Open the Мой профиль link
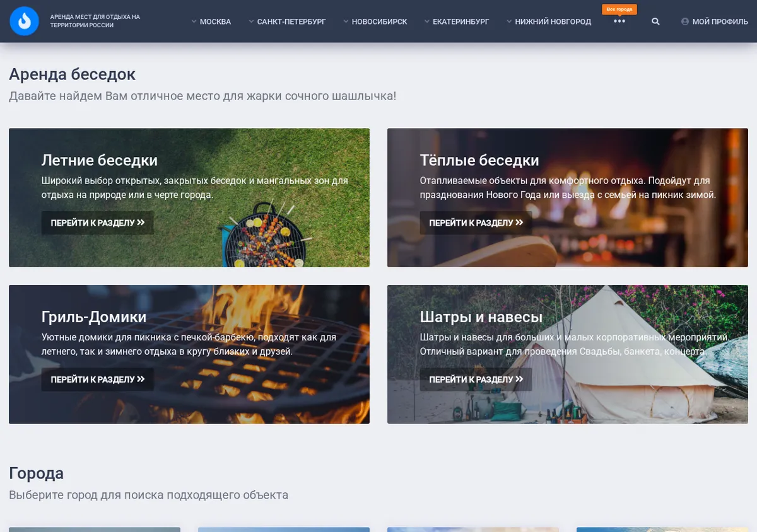757x532 pixels. coord(715,21)
